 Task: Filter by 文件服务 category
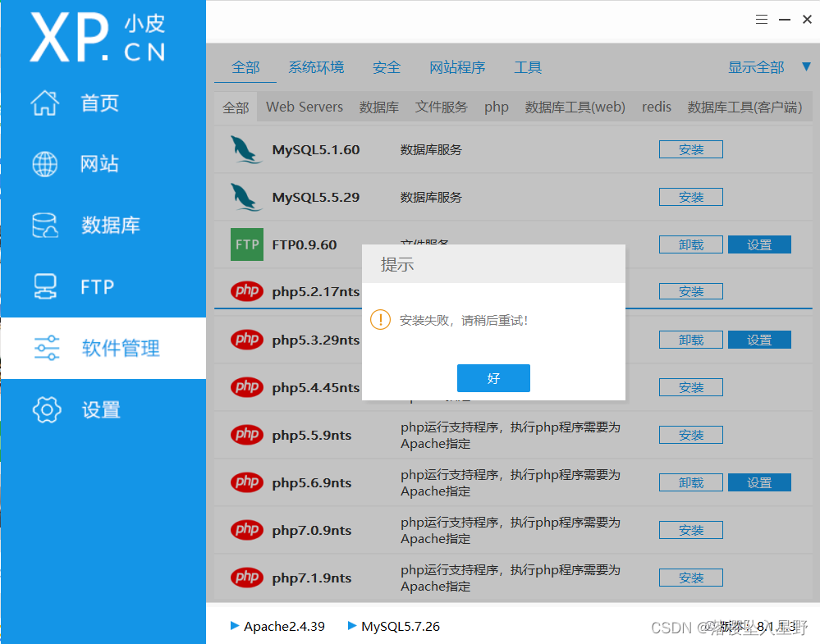coord(441,107)
